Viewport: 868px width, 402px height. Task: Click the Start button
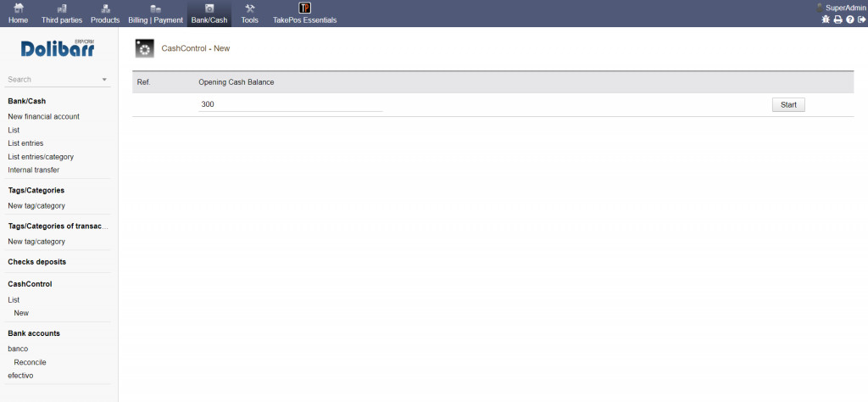click(x=788, y=104)
